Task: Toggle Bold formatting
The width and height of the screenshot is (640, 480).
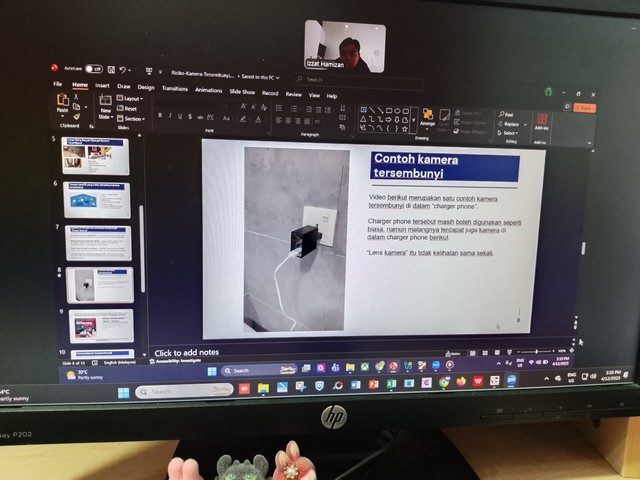Action: (160, 116)
